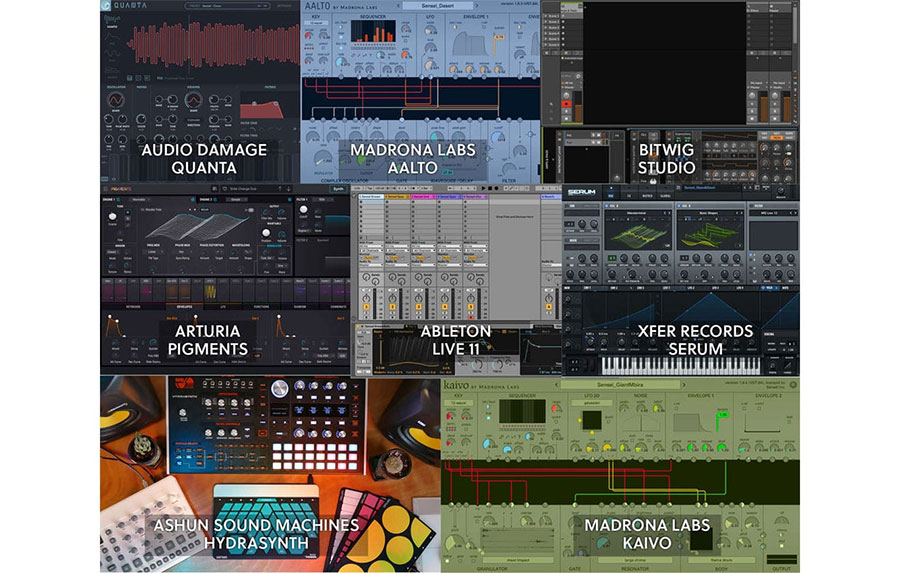900x573 pixels.
Task: Click heart icon beside Pigments preset name
Action: pyautogui.click(x=224, y=188)
